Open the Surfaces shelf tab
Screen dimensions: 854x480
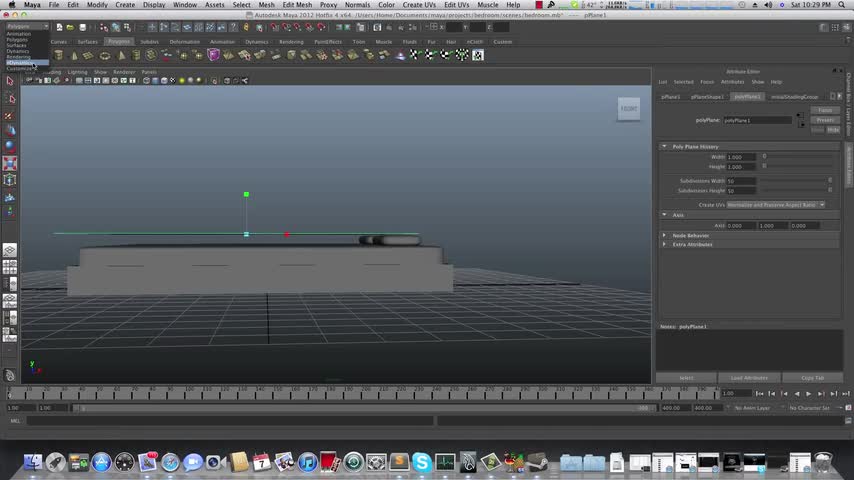[x=88, y=42]
